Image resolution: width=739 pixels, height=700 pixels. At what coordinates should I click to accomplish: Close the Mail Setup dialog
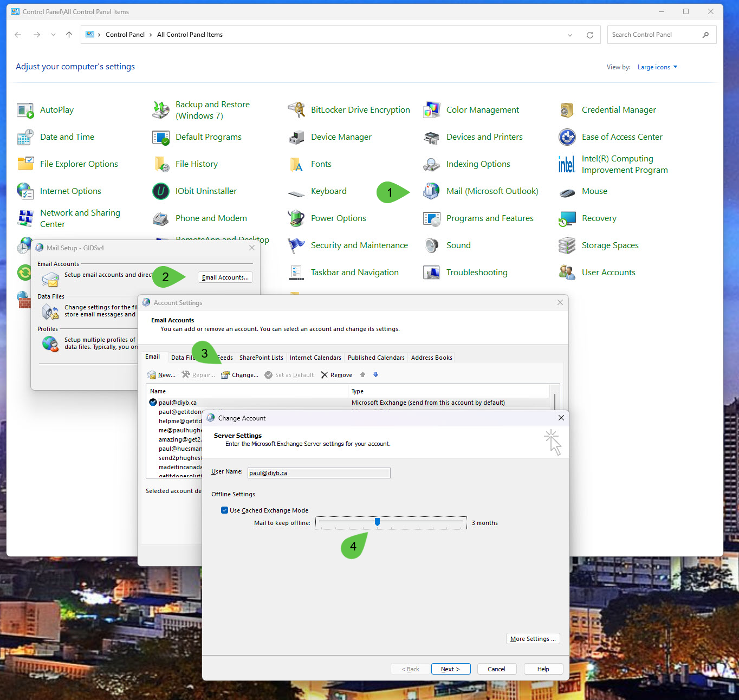pos(252,248)
